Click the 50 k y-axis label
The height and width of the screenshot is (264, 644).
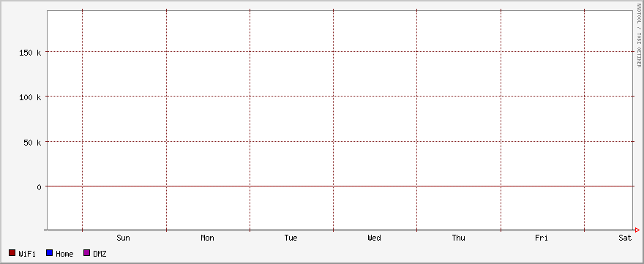tap(32, 143)
